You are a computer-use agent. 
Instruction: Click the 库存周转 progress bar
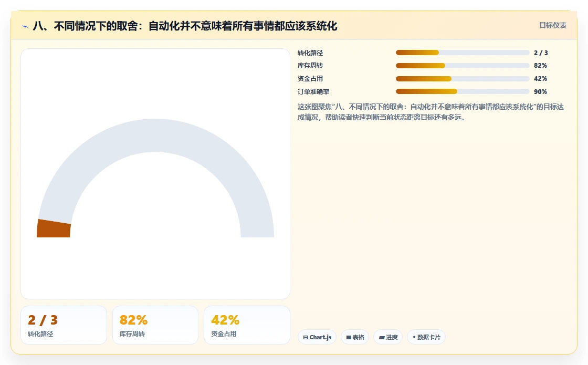coord(463,66)
